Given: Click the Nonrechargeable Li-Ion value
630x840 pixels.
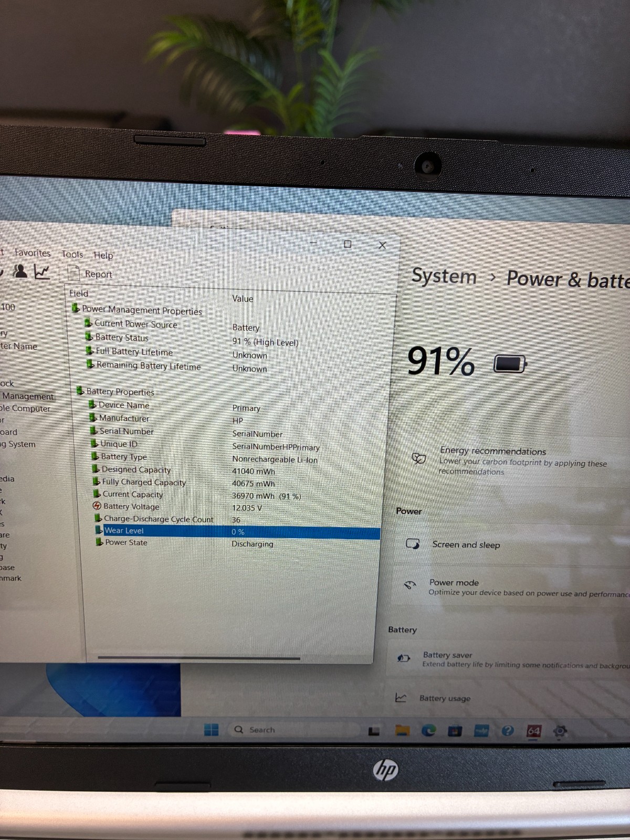Looking at the screenshot, I should tap(275, 459).
